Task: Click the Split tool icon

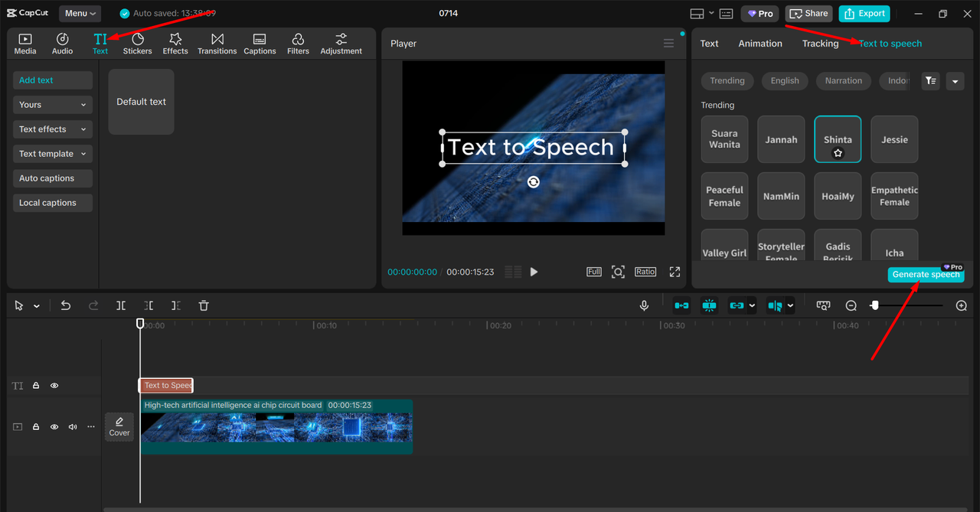Action: point(121,305)
